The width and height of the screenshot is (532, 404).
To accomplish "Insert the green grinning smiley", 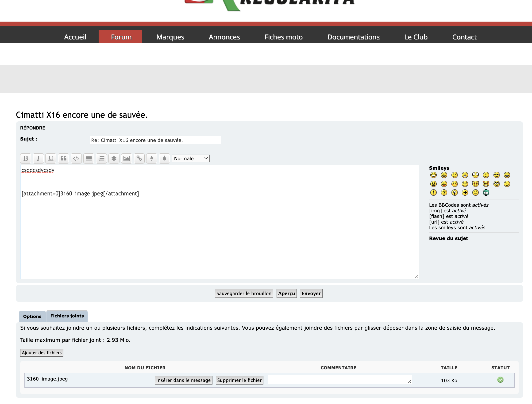I will point(486,193).
